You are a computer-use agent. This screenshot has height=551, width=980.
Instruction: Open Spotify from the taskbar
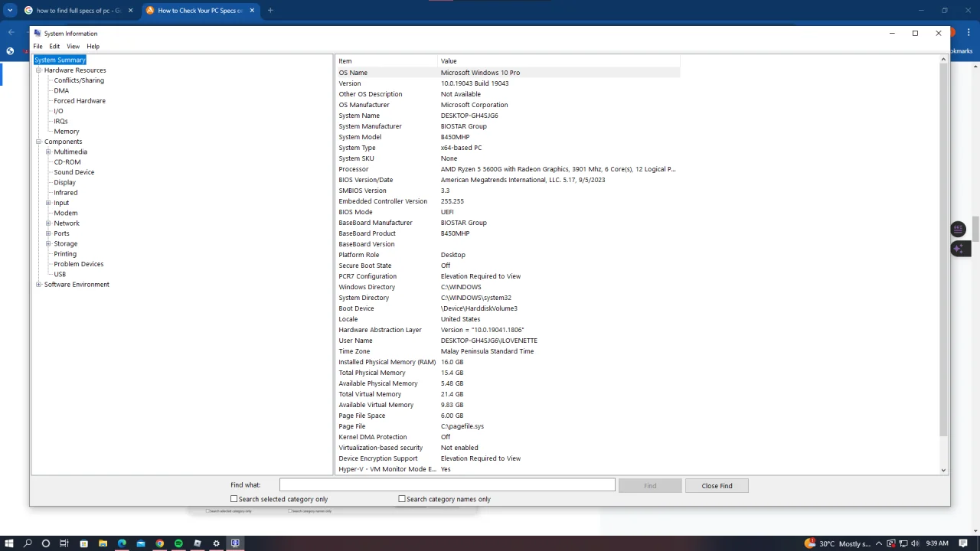tap(178, 543)
